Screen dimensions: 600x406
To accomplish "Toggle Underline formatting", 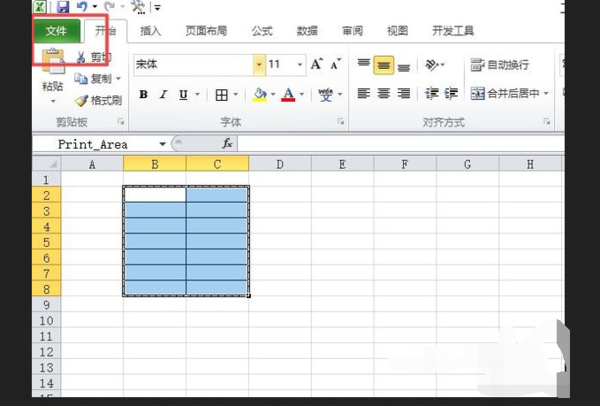I will point(183,94).
